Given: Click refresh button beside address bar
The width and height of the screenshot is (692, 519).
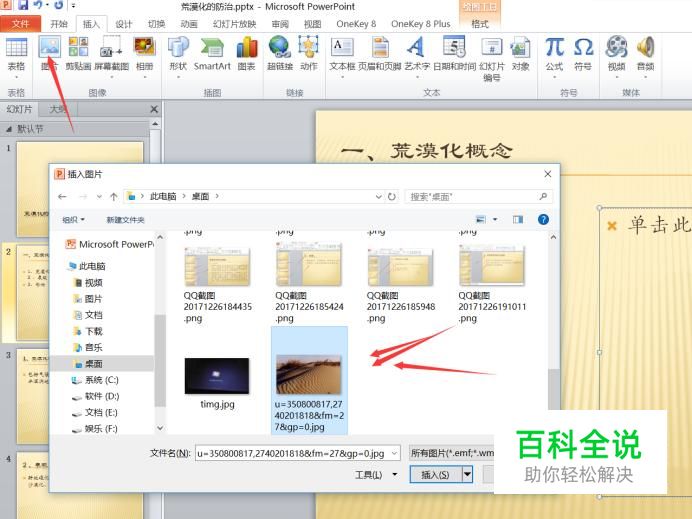Looking at the screenshot, I should 391,196.
